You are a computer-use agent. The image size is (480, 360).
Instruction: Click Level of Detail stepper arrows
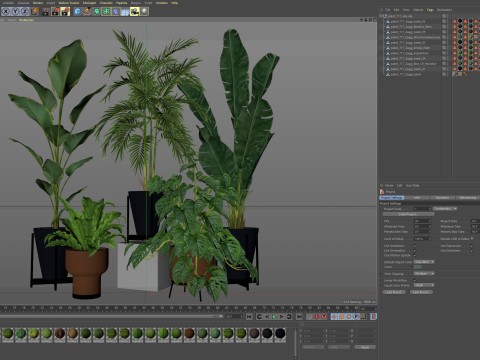pyautogui.click(x=429, y=239)
